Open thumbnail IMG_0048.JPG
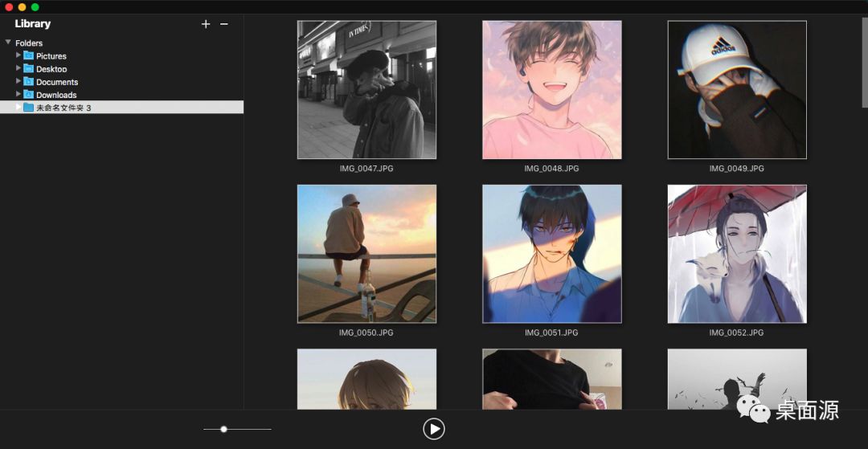Image resolution: width=868 pixels, height=449 pixels. [x=552, y=90]
